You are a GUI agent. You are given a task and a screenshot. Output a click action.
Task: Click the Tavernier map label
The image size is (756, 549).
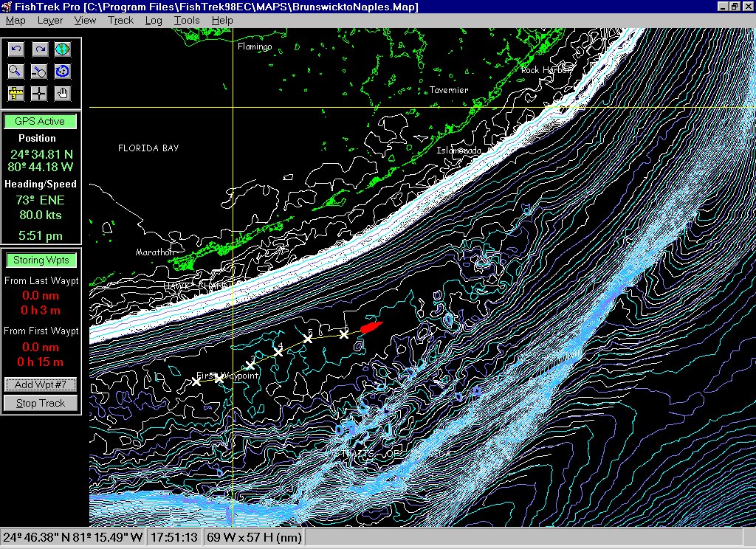pyautogui.click(x=448, y=89)
